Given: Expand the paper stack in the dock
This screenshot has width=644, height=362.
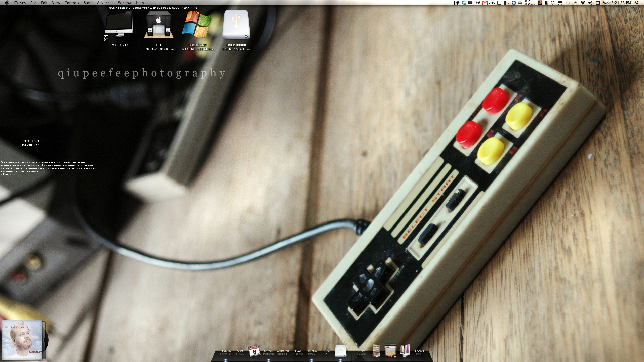Looking at the screenshot, I should [x=376, y=351].
